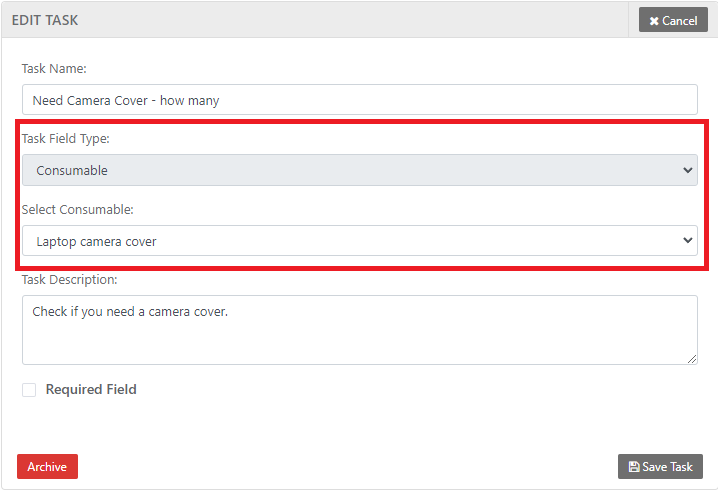Click the X icon on Cancel button

(x=654, y=21)
